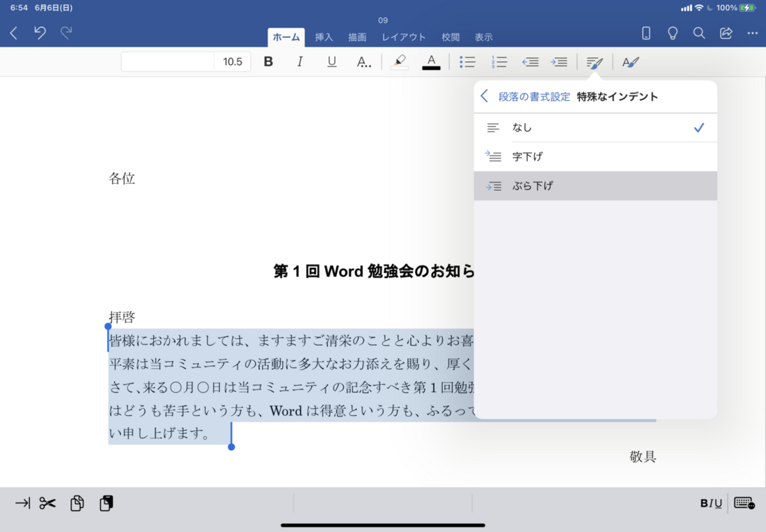Select the ぶら下げ indent option
766x532 pixels.
595,186
